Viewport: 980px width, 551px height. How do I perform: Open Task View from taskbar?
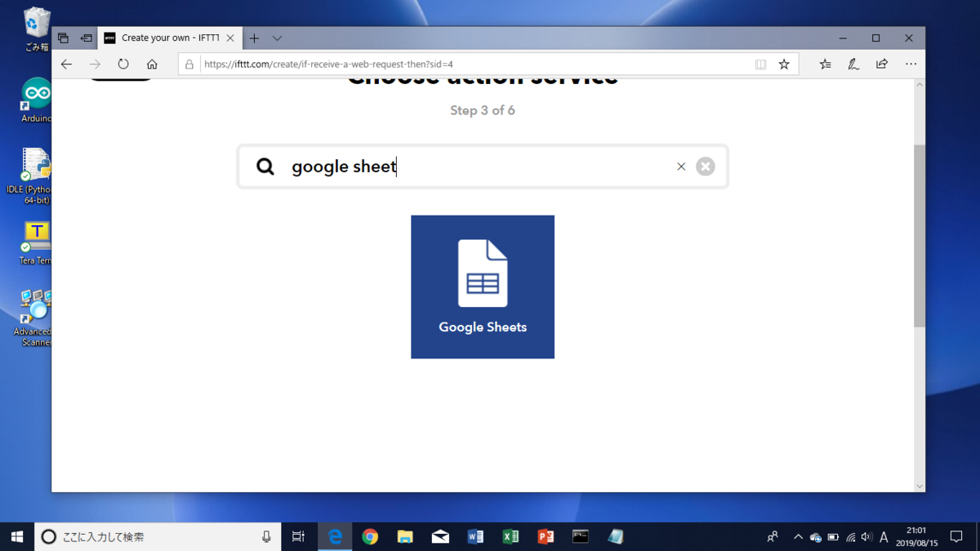(298, 536)
